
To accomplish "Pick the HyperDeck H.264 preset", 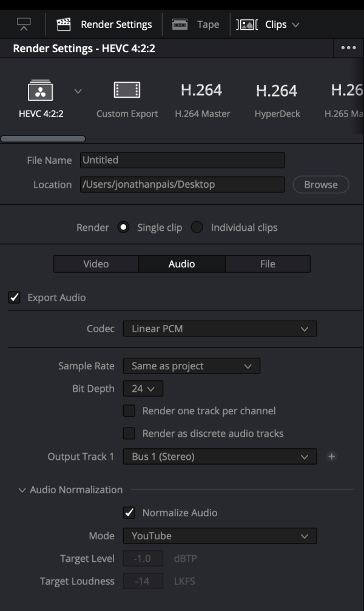I will 277,91.
